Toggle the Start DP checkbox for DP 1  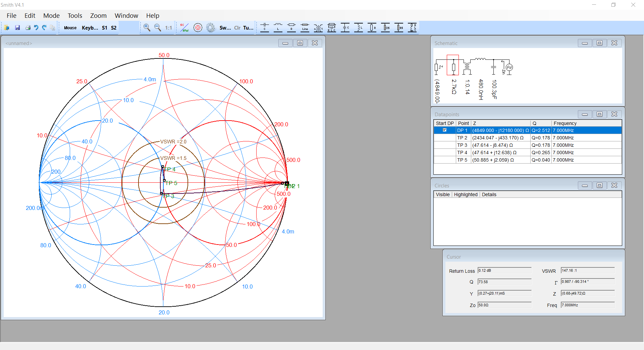[444, 130]
